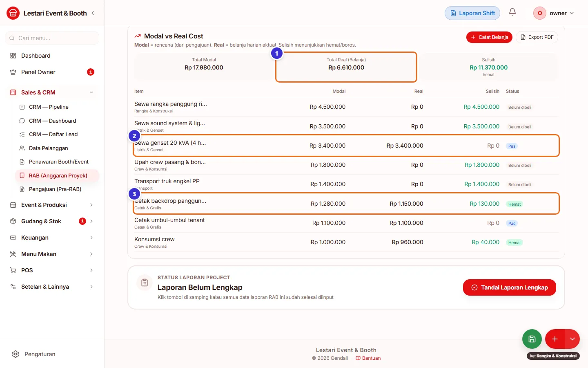The image size is (588, 368).
Task: Click the Cetak umbul-umbul tenant item
Action: click(346, 223)
